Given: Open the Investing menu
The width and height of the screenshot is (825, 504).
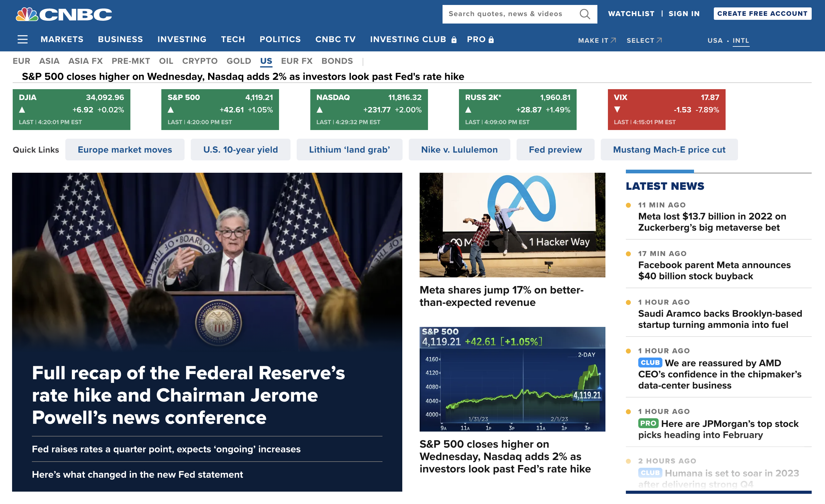Looking at the screenshot, I should (x=182, y=40).
